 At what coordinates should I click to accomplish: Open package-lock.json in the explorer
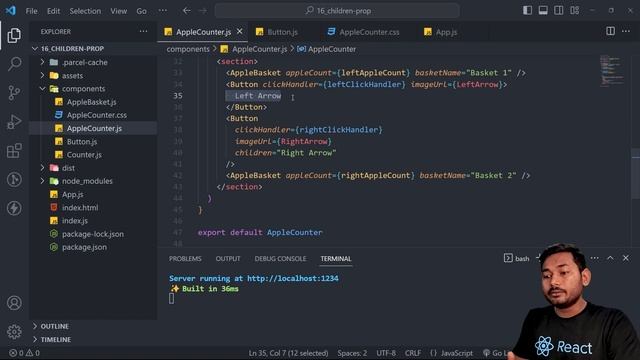[x=93, y=234]
